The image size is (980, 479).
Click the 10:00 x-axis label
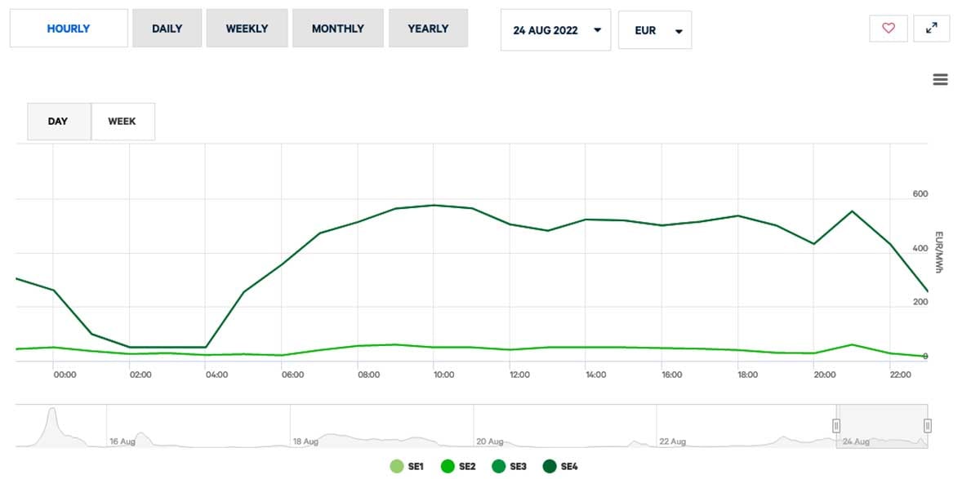(x=444, y=375)
